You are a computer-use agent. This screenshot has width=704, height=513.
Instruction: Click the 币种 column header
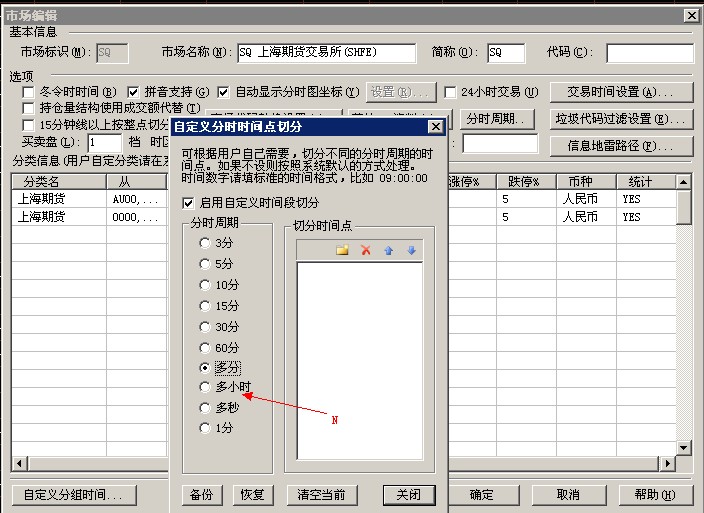(x=581, y=182)
